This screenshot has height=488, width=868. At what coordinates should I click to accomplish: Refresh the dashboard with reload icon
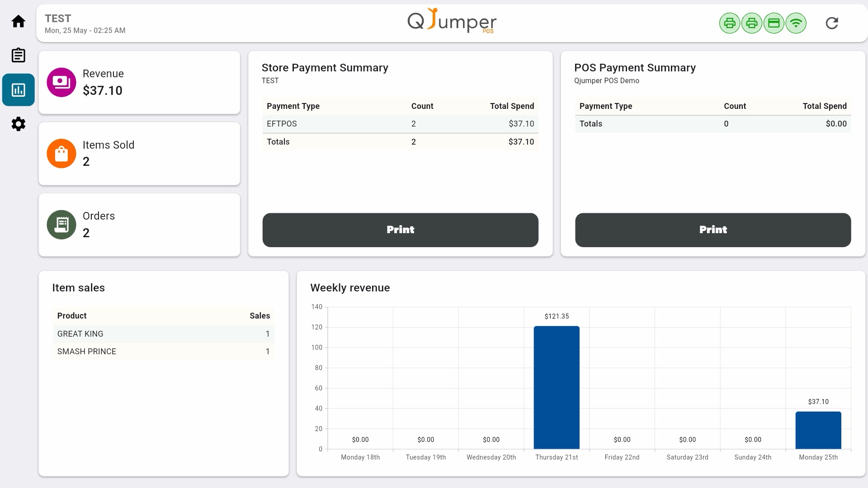pyautogui.click(x=832, y=23)
